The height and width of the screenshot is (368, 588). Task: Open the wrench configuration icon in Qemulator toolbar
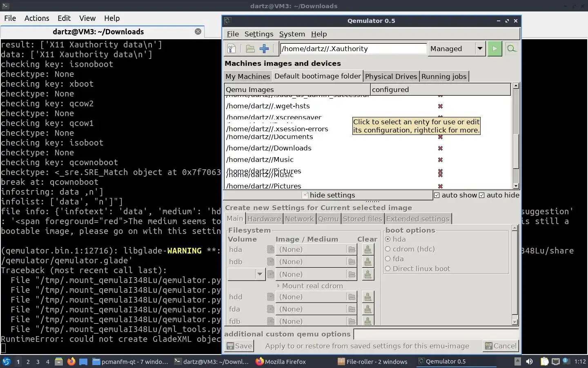[x=231, y=49]
